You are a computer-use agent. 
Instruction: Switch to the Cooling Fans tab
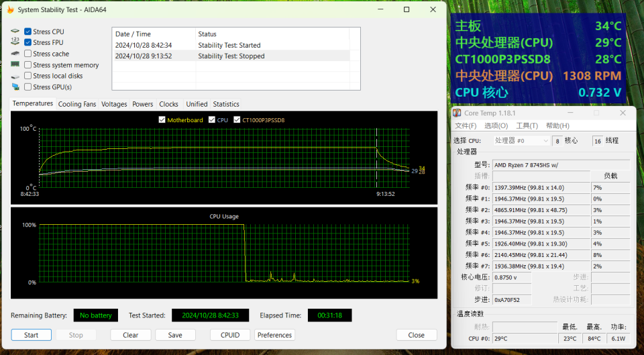77,104
